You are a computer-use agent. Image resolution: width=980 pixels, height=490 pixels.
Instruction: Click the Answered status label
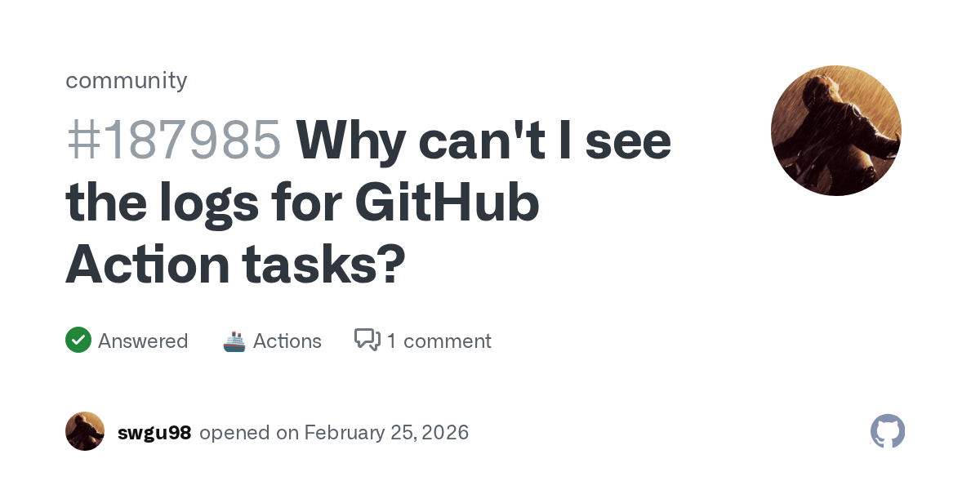click(x=143, y=341)
